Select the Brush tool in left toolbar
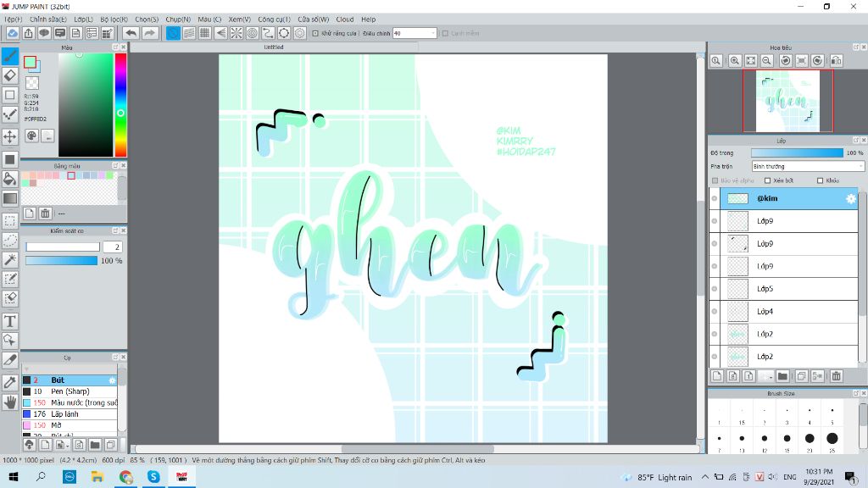 pyautogui.click(x=10, y=55)
